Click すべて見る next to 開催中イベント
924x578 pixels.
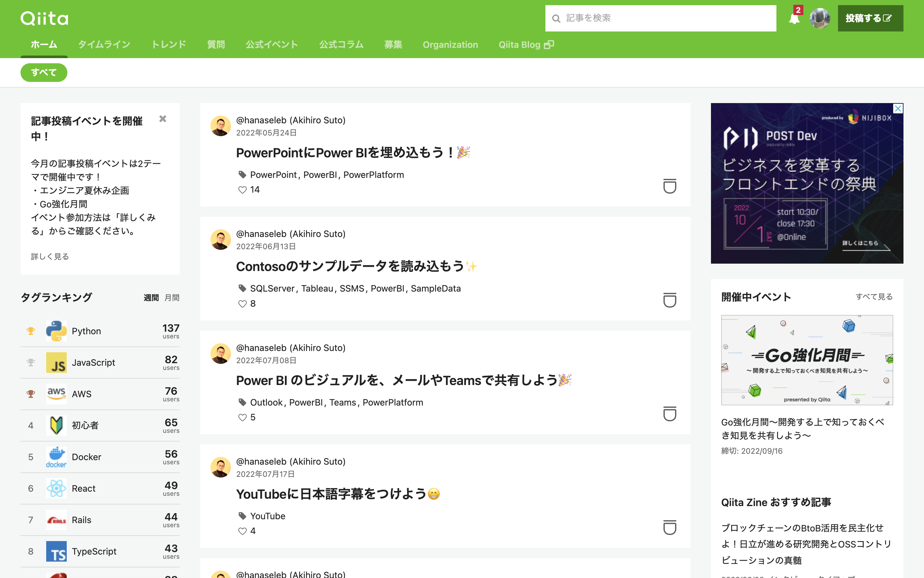click(x=874, y=297)
